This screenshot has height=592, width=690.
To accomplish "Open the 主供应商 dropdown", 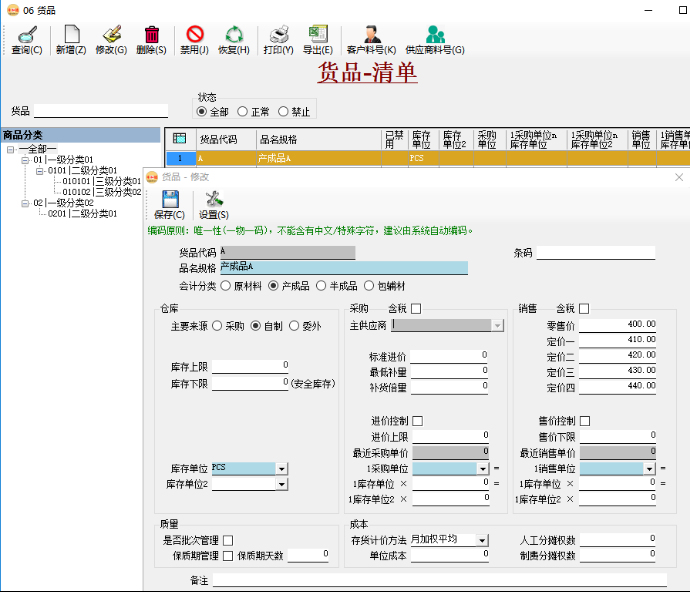I will 497,325.
